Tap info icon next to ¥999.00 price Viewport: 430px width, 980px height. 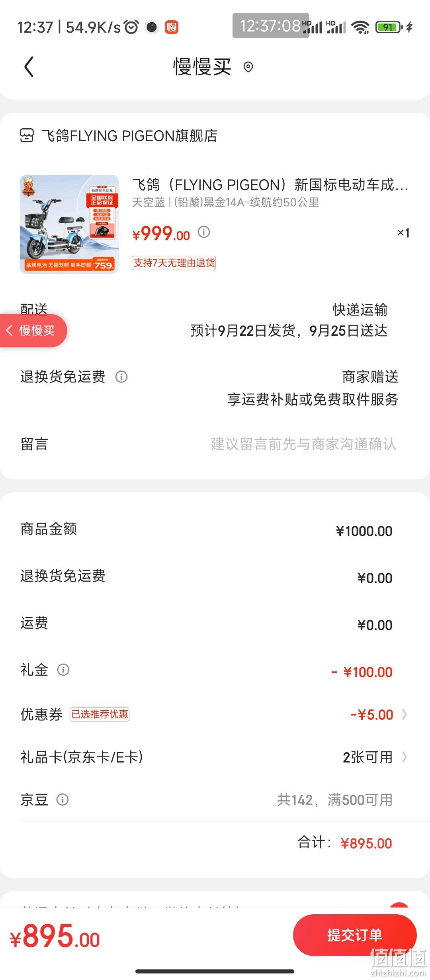click(204, 232)
